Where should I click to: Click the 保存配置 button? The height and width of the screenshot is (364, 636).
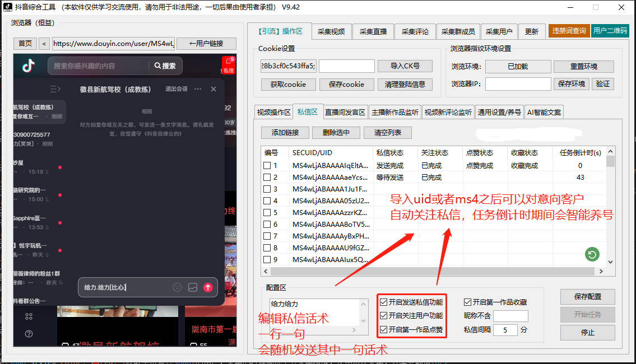click(x=587, y=297)
